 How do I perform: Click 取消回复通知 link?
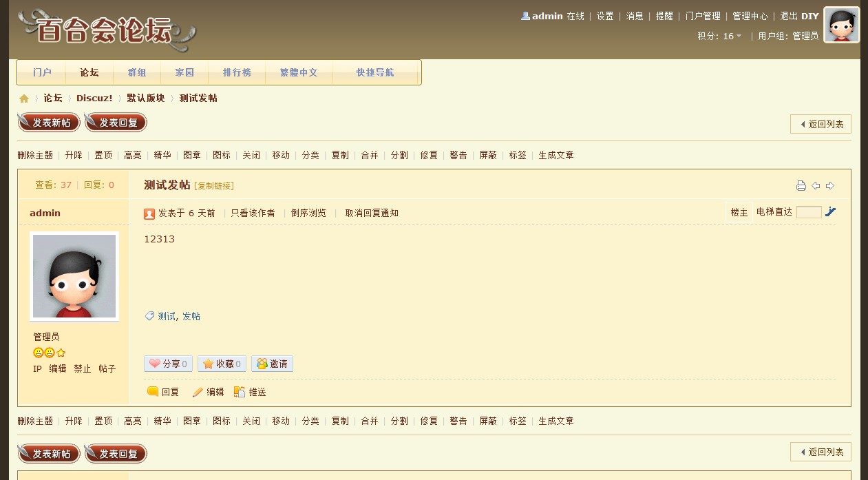pos(372,213)
